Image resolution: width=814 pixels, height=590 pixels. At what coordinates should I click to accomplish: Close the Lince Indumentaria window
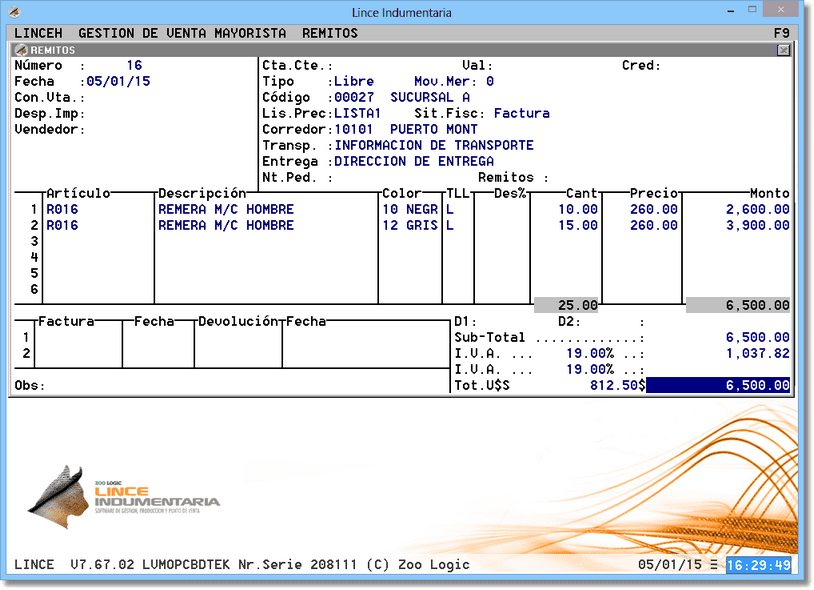click(x=781, y=10)
